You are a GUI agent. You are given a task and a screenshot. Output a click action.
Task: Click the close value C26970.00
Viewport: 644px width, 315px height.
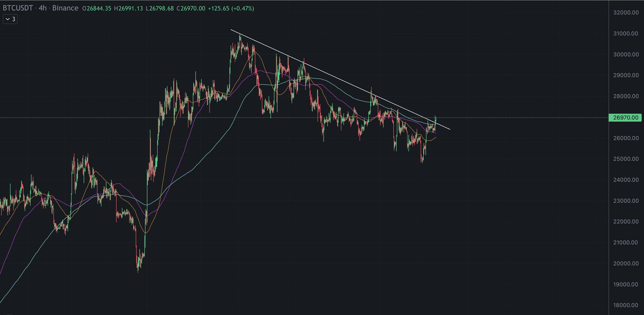pyautogui.click(x=191, y=8)
